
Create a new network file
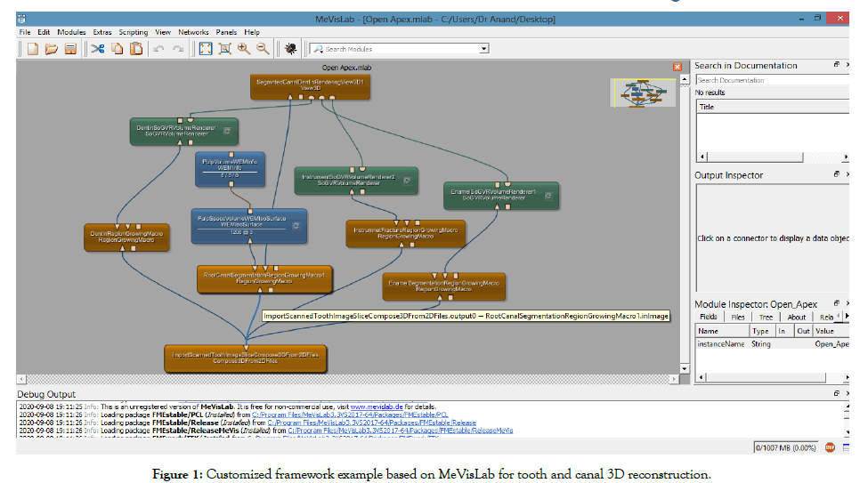click(x=33, y=49)
